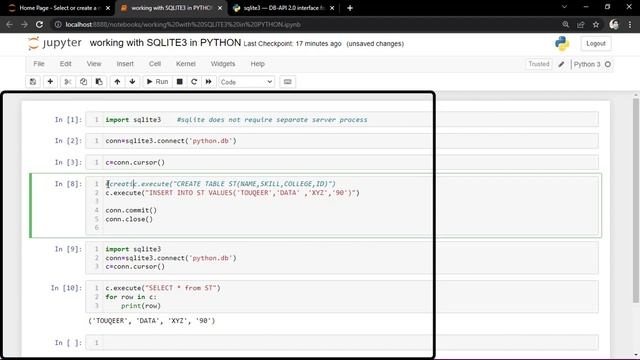Open the command palette keyboard icon
Screen dimensions: 640x360
coord(287,82)
